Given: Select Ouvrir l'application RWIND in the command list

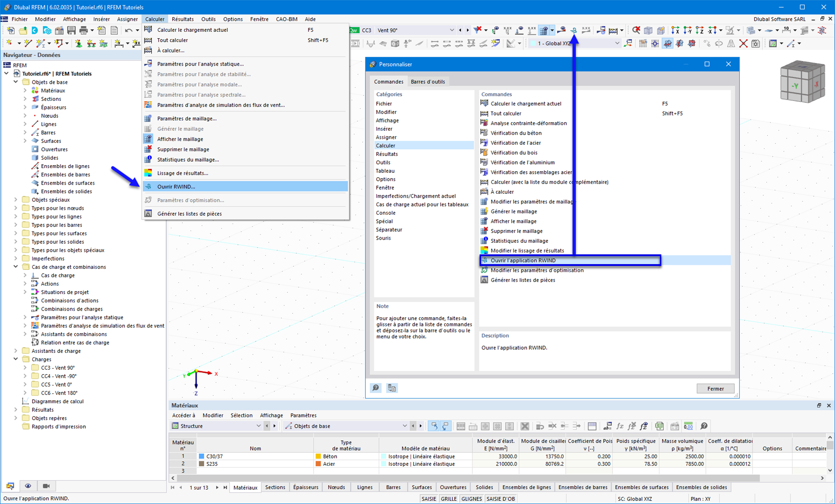Looking at the screenshot, I should click(x=523, y=260).
